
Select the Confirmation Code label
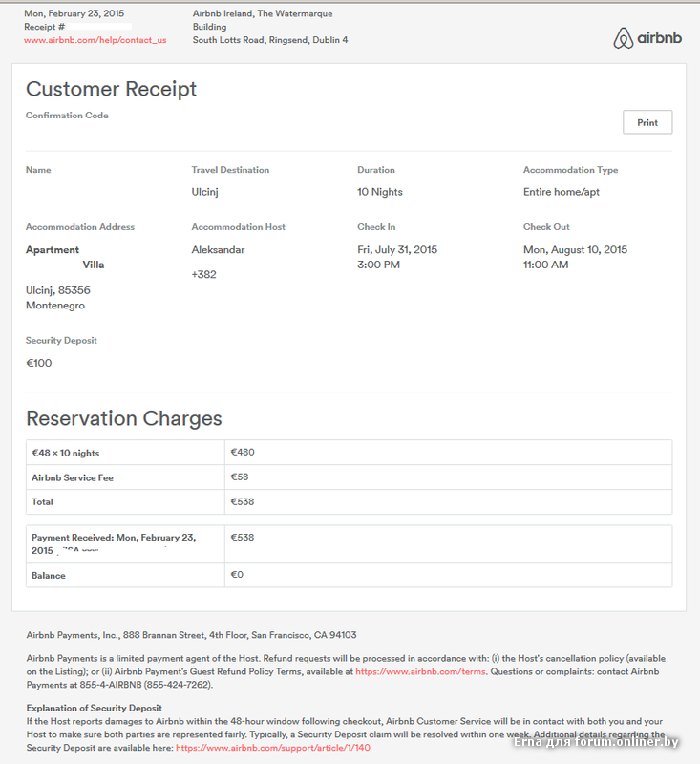[67, 116]
